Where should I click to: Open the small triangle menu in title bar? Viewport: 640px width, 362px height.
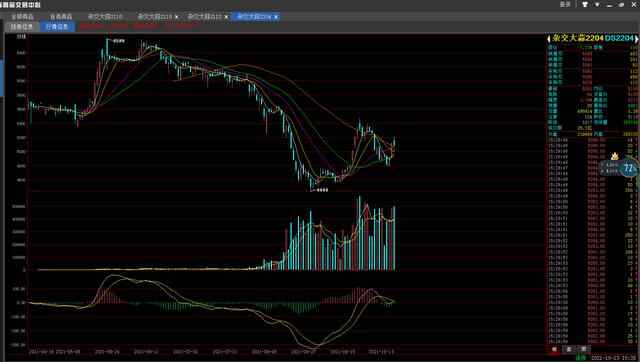(x=597, y=4)
